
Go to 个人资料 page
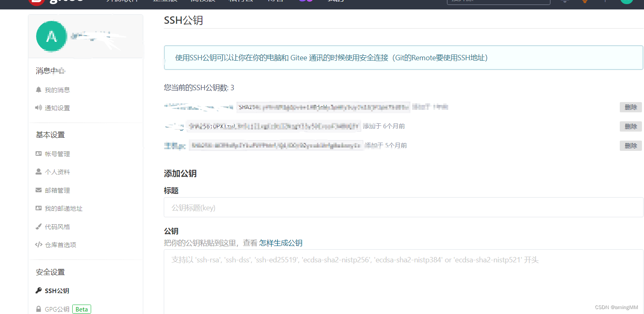(57, 172)
